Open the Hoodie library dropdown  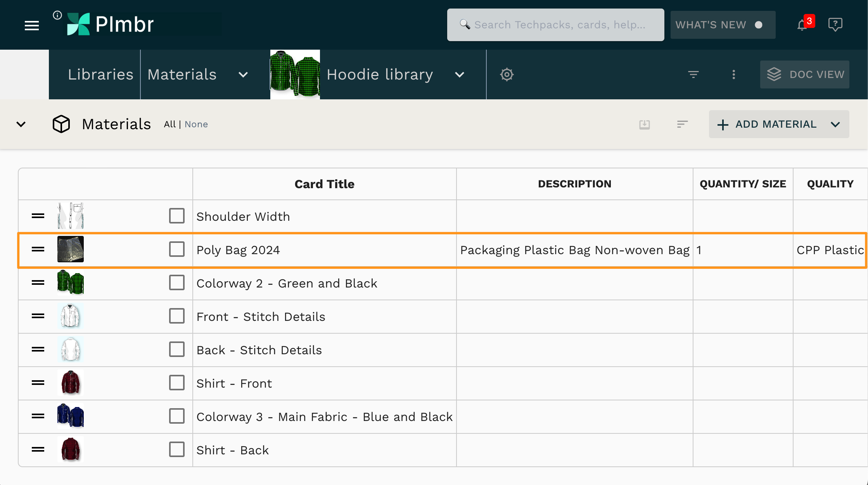tap(459, 74)
